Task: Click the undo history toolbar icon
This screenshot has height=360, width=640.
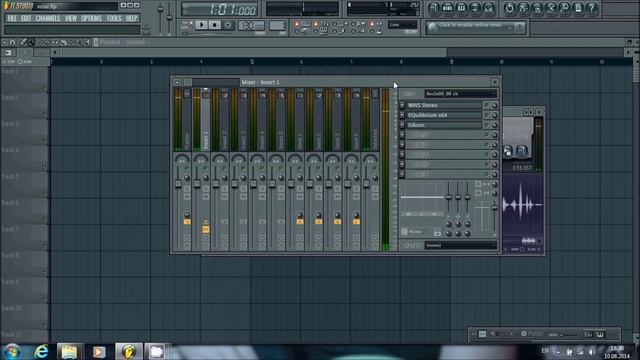Action: [509, 8]
